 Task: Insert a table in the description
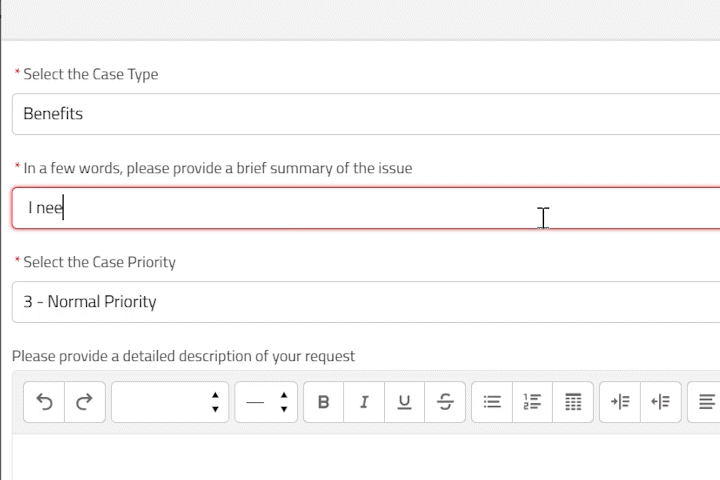(573, 402)
